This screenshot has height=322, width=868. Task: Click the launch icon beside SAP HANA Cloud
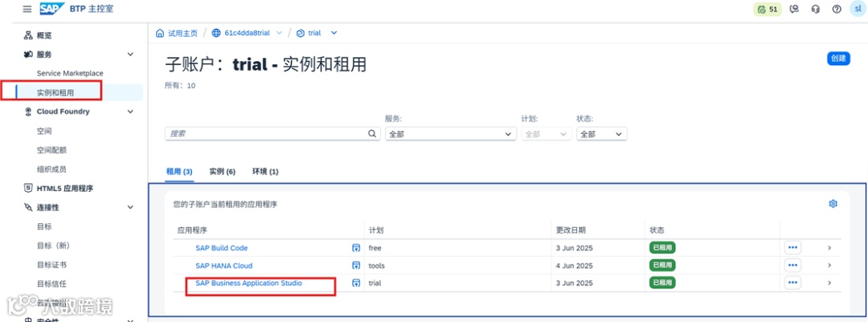(x=356, y=266)
